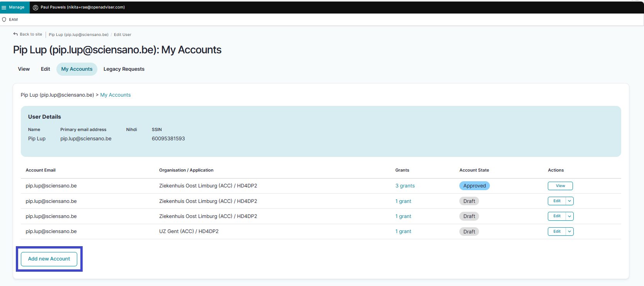Switch to the View tab
Viewport: 644px width, 286px height.
tap(24, 69)
